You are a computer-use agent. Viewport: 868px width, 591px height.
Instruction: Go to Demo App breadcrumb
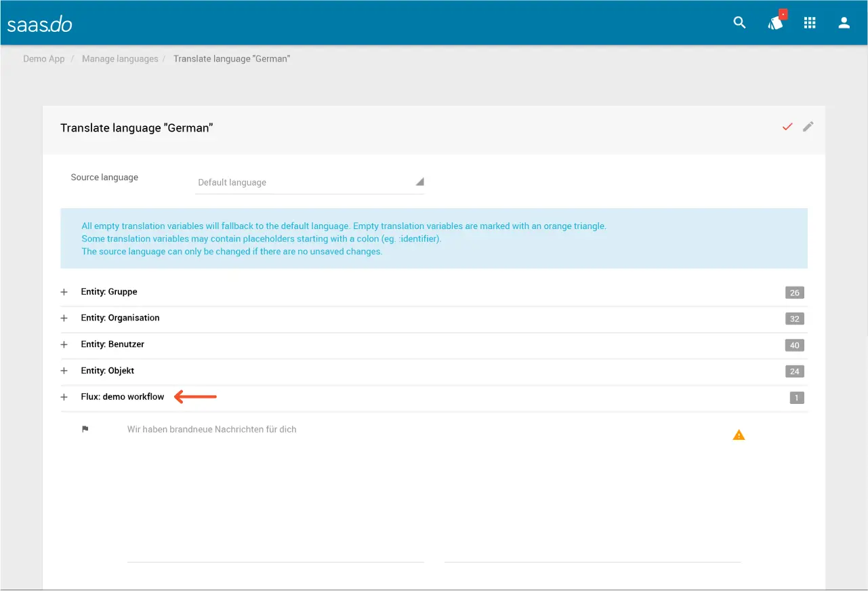pos(44,59)
